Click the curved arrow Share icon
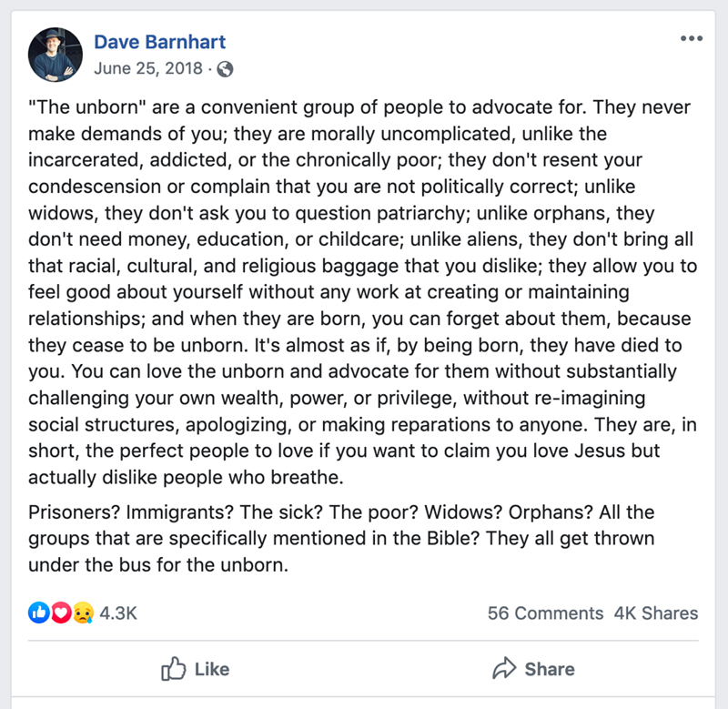 click(504, 668)
